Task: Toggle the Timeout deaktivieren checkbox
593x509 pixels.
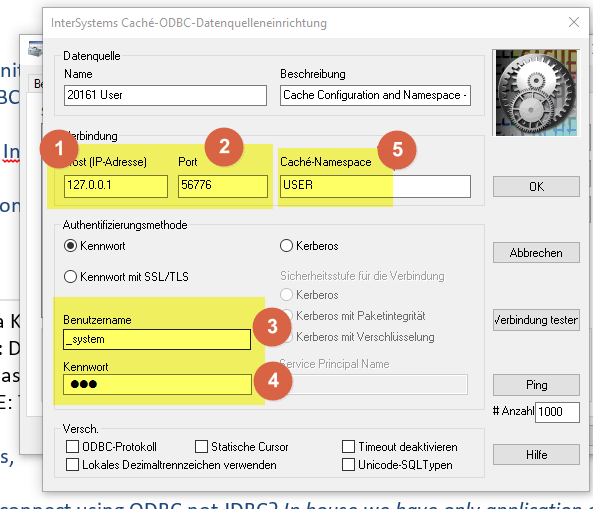Action: coord(348,447)
